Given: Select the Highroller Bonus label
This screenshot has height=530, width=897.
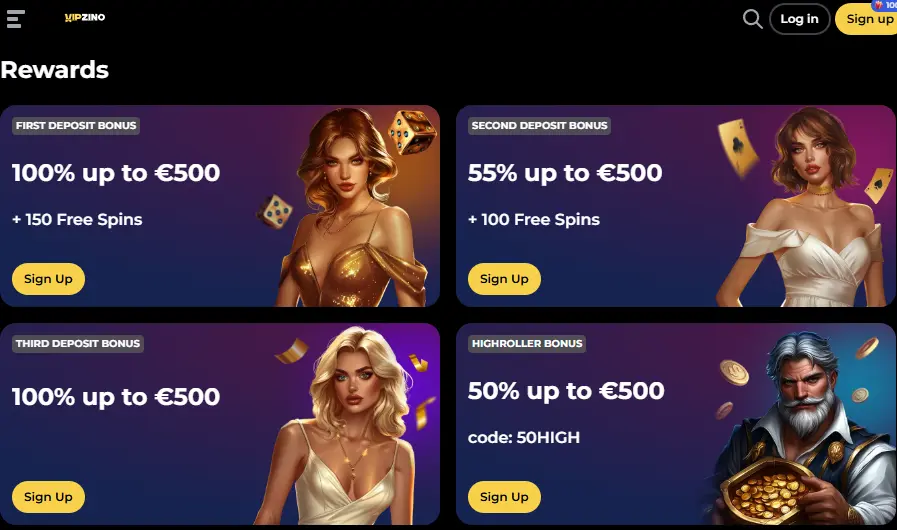Looking at the screenshot, I should tap(527, 343).
